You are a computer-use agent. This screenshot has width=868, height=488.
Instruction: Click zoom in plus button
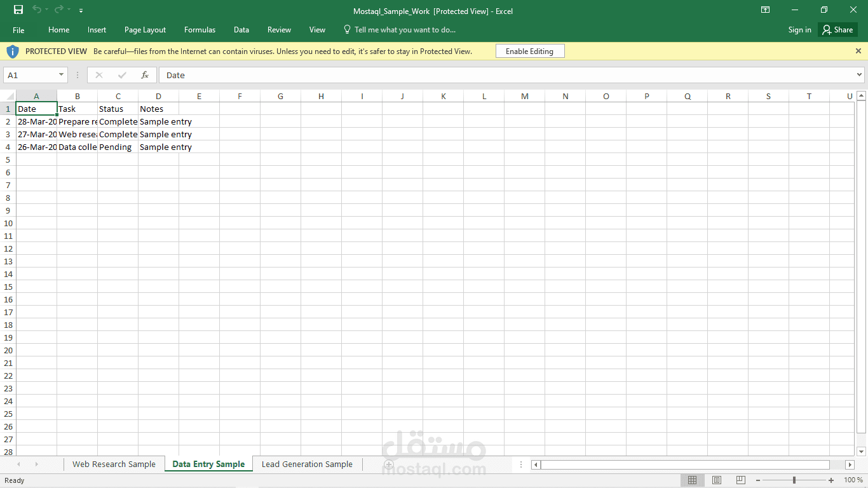coord(831,480)
